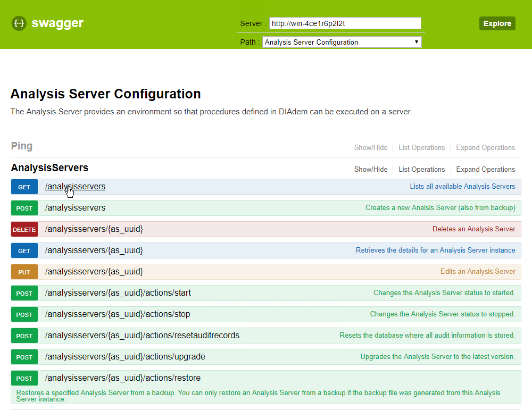The image size is (532, 410).
Task: Open the Path dropdown selector
Action: click(x=342, y=42)
